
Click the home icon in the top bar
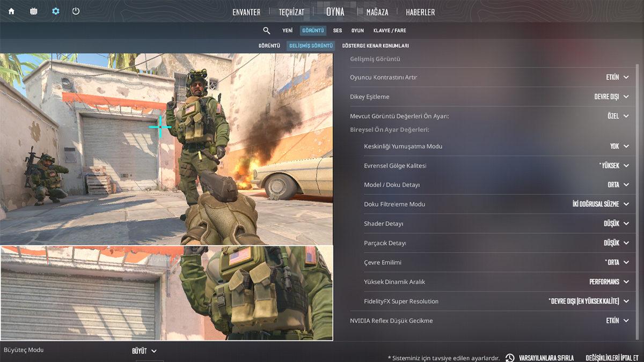[11, 10]
